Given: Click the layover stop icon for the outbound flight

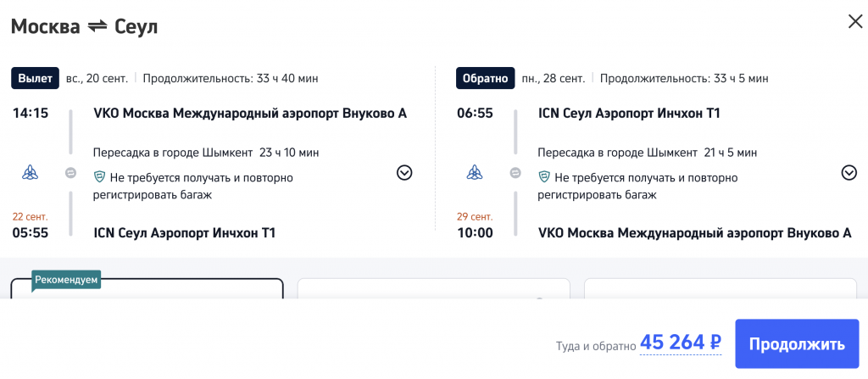Looking at the screenshot, I should click(71, 173).
